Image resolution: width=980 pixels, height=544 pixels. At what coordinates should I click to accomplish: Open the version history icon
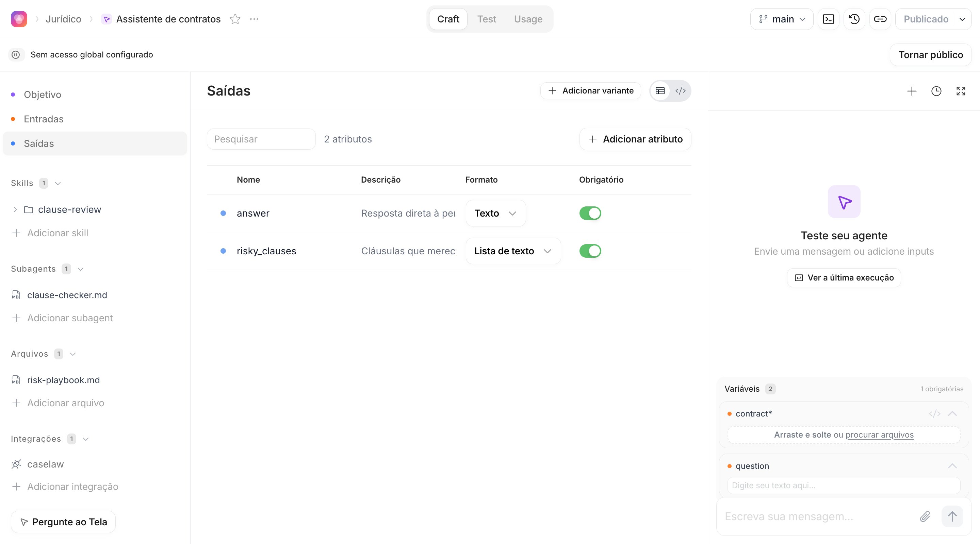click(x=854, y=19)
